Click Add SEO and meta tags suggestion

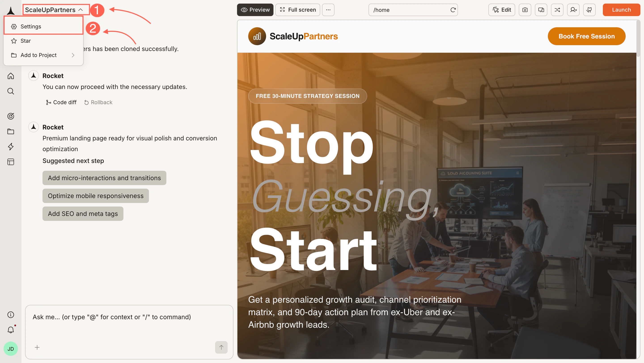[83, 214]
